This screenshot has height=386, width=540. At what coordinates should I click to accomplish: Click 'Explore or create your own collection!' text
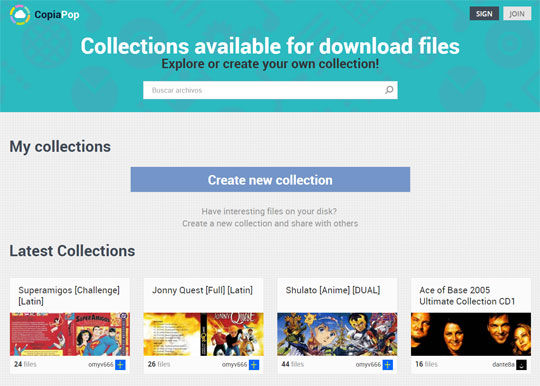pyautogui.click(x=270, y=64)
